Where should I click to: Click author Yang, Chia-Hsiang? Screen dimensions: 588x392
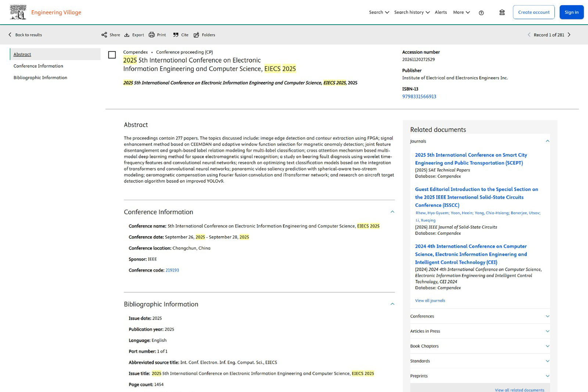tap(491, 213)
